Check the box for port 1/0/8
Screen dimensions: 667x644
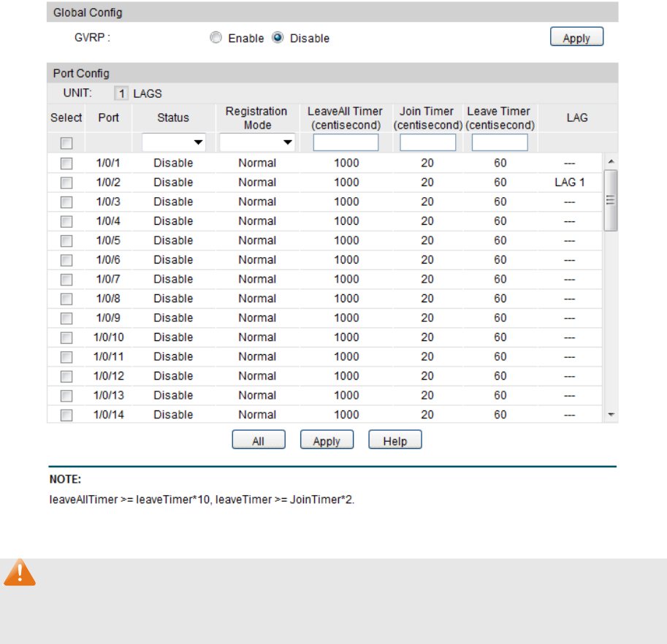(66, 299)
